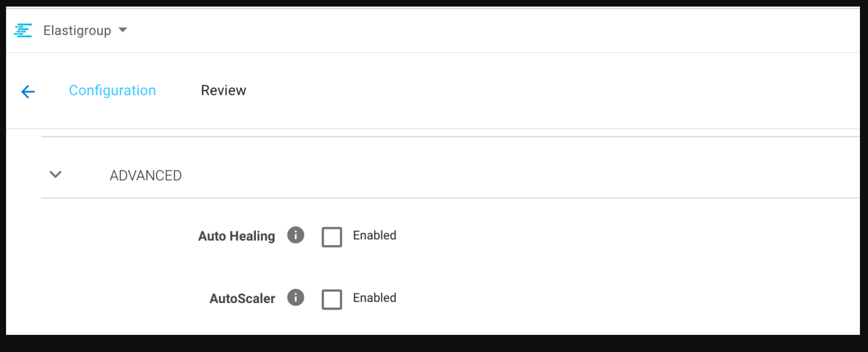Viewport: 868px width, 352px height.
Task: Open the Auto Healing info tooltip icon
Action: 296,235
